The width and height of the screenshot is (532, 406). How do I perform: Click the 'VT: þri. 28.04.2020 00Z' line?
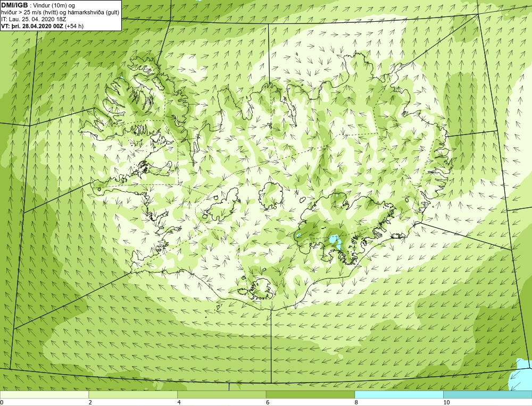[32, 26]
